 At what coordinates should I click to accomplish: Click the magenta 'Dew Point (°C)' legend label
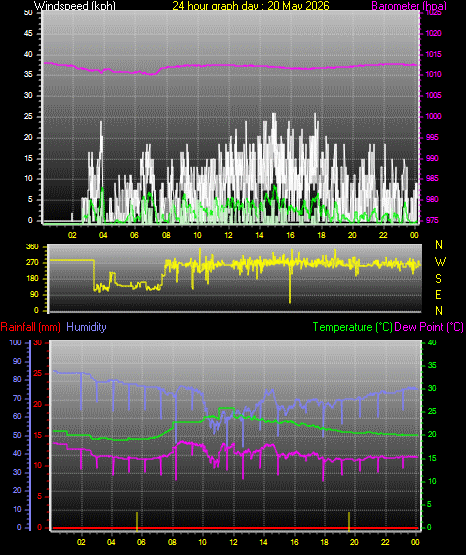point(429,327)
